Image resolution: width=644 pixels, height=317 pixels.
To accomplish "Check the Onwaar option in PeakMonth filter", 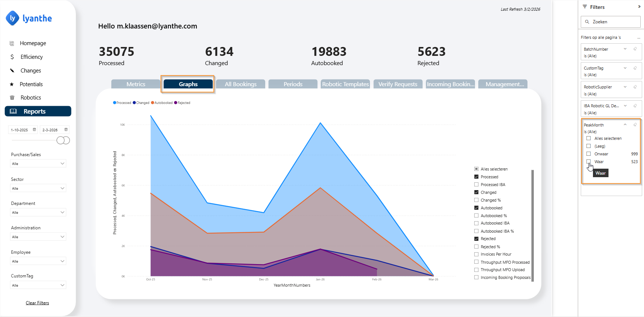I will click(x=589, y=154).
